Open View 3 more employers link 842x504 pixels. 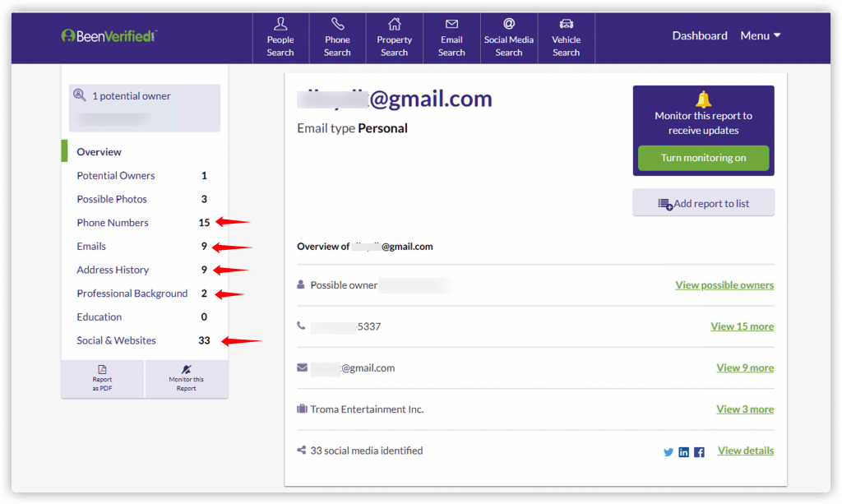coord(745,409)
